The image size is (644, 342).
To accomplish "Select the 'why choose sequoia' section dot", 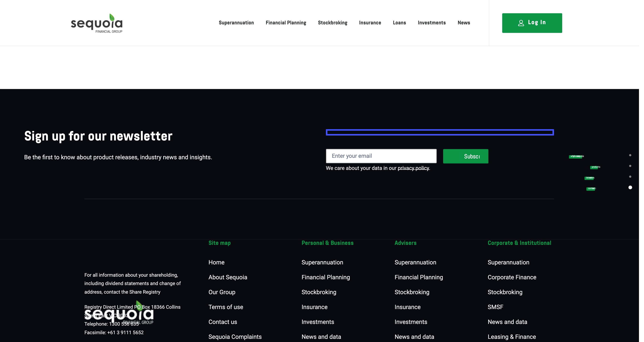I will (630, 155).
